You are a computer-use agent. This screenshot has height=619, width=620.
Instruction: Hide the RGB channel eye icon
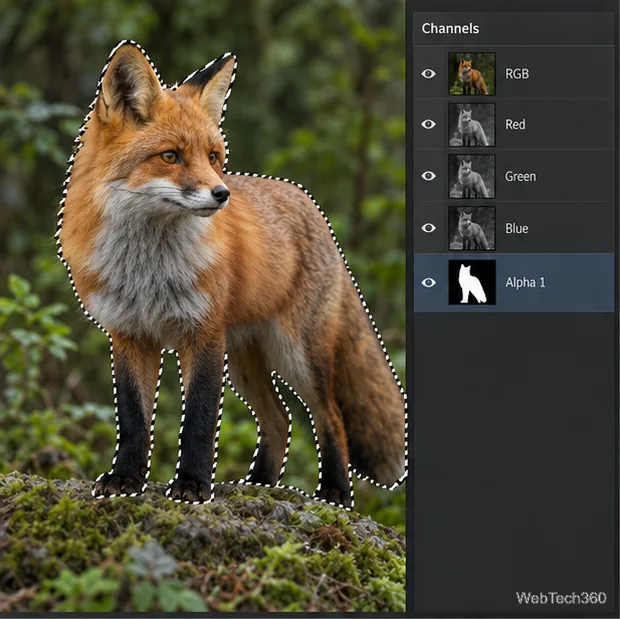click(x=428, y=74)
